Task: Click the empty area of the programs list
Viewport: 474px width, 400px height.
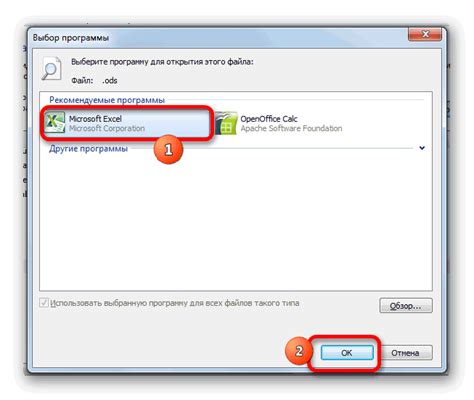Action: pyautogui.click(x=236, y=220)
